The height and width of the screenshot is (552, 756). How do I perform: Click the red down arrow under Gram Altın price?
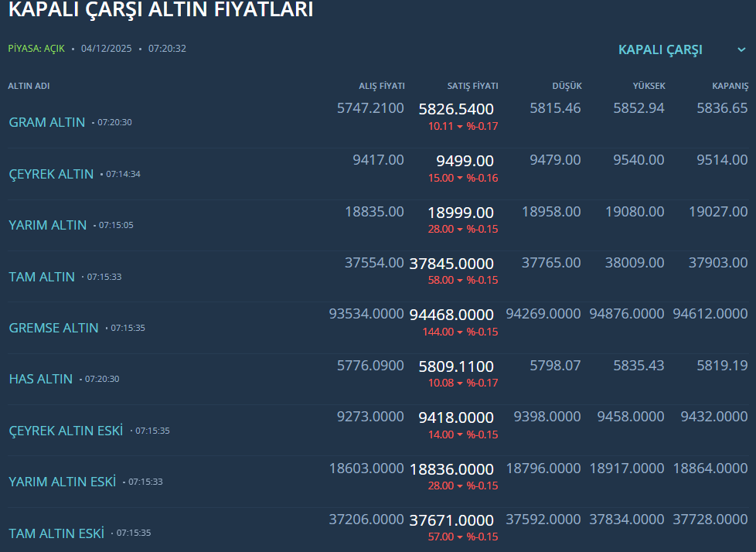click(x=459, y=127)
